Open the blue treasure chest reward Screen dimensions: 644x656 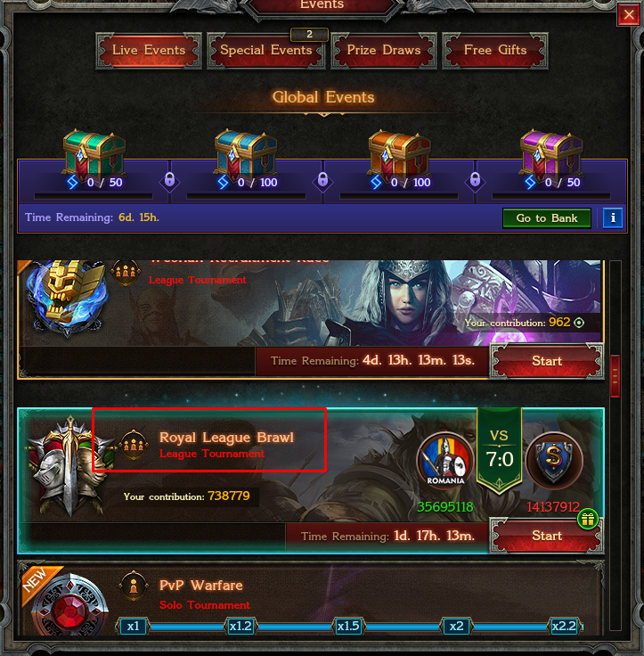(x=246, y=152)
